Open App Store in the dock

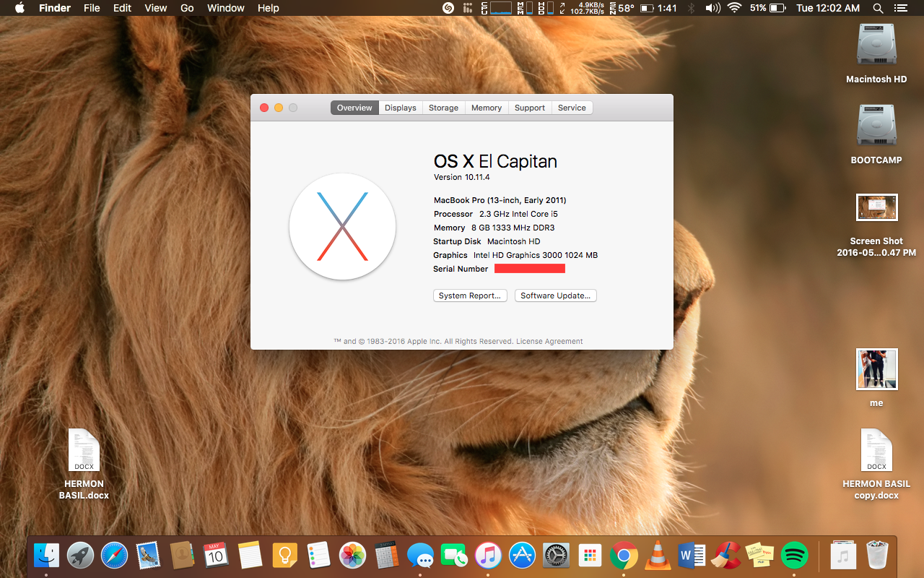[x=522, y=555]
